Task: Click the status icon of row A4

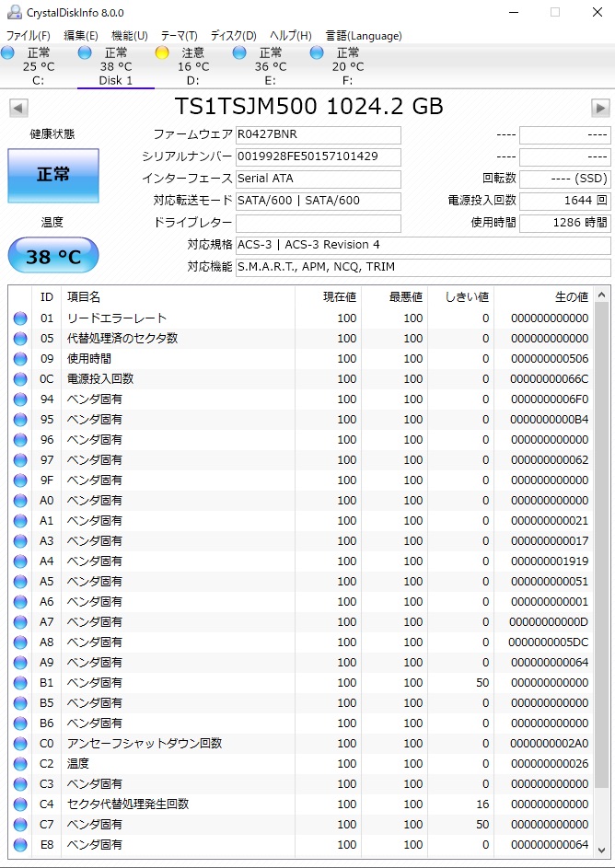Action: [x=20, y=561]
